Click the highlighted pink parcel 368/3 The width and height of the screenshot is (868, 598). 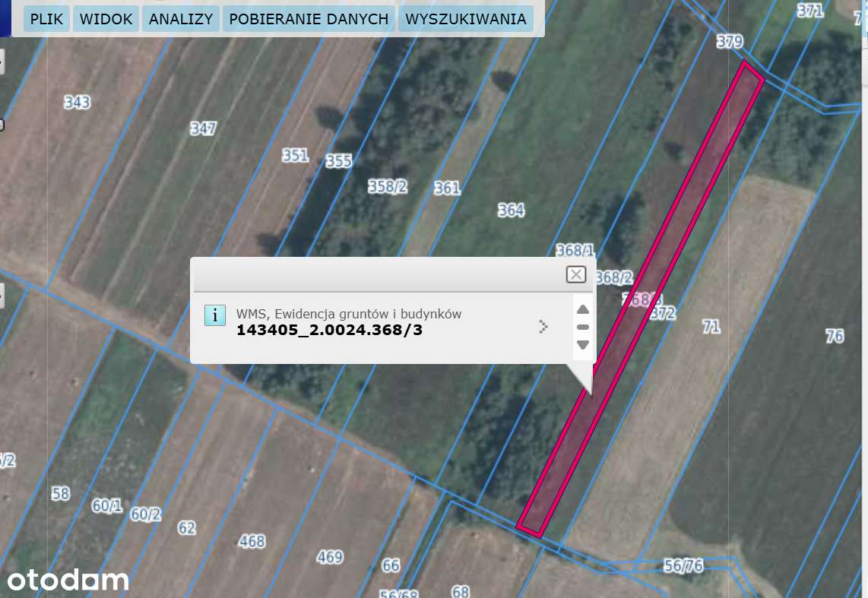[642, 299]
